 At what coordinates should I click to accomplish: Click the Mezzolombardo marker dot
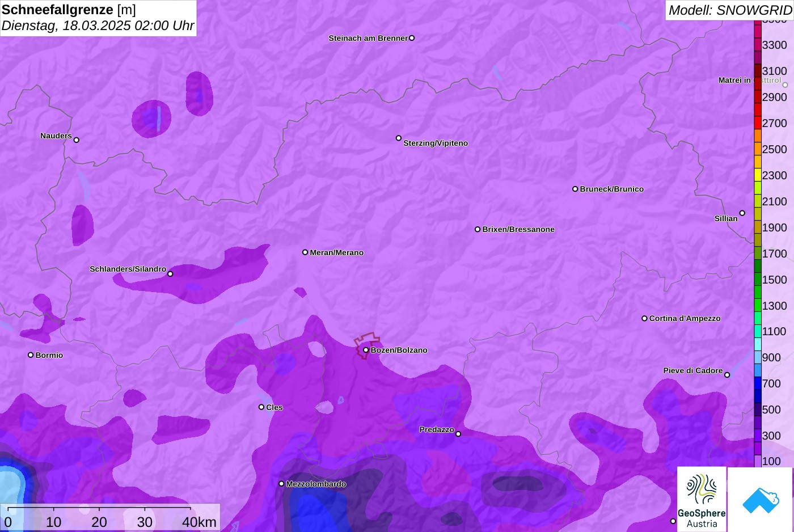click(281, 484)
